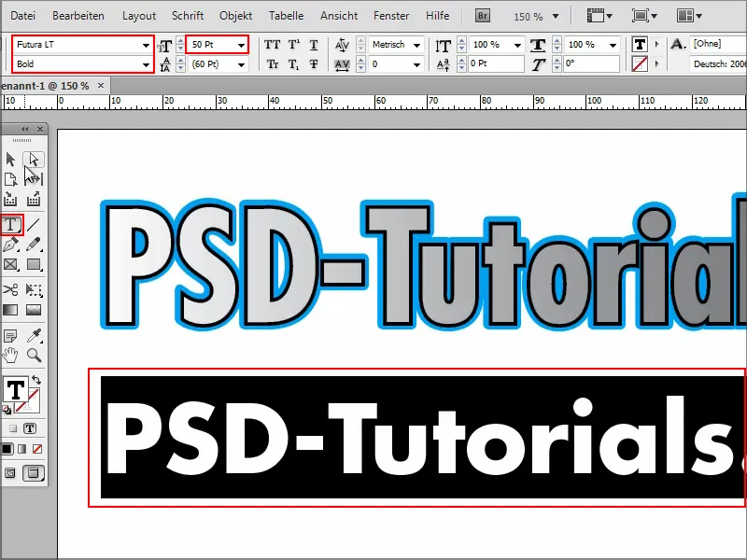Select the Scissors tool

point(10,289)
